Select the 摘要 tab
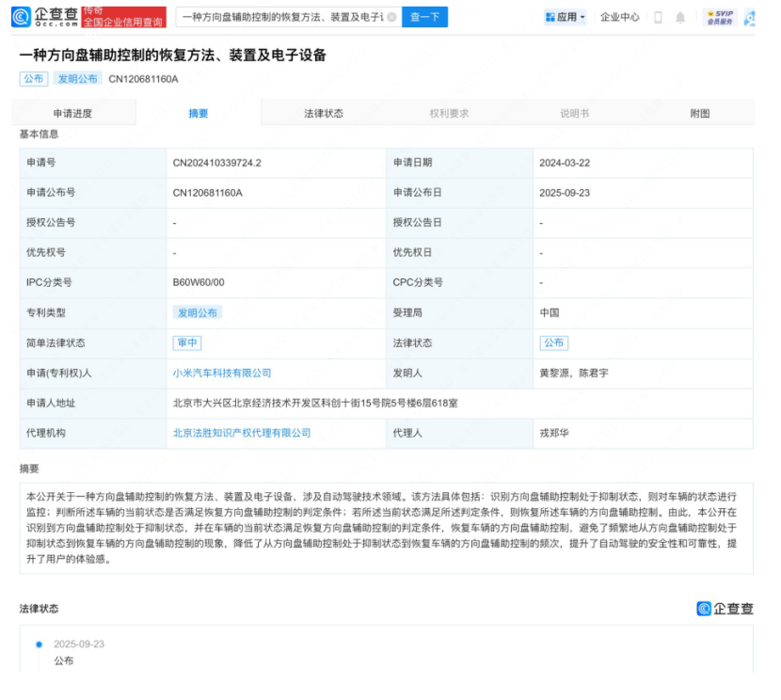781x700 pixels. pyautogui.click(x=199, y=114)
